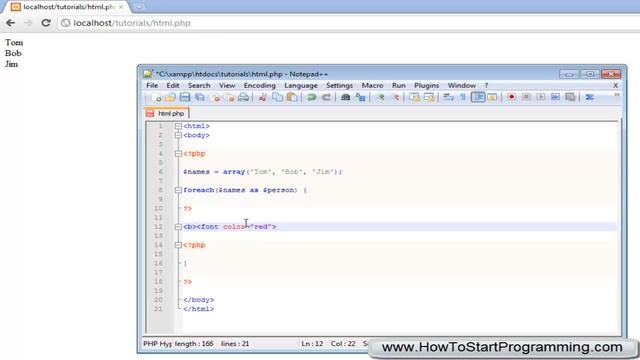The width and height of the screenshot is (640, 360).
Task: Create a new file in Notepad++ toolbar
Action: pos(156,97)
